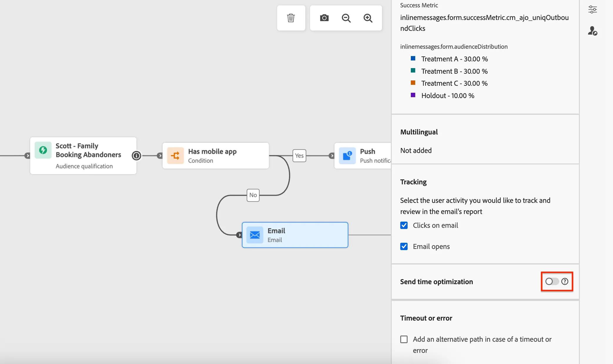Toggle Send time optimization switch
The width and height of the screenshot is (613, 364).
click(552, 282)
